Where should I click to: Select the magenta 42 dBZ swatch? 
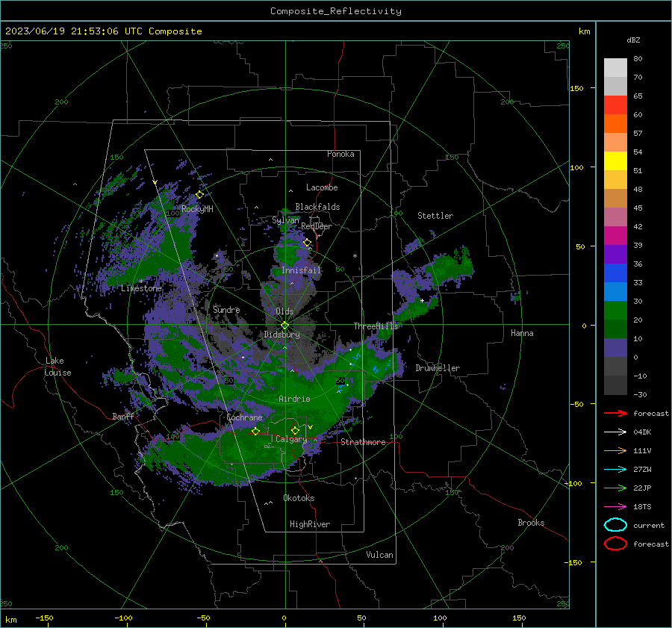(615, 235)
